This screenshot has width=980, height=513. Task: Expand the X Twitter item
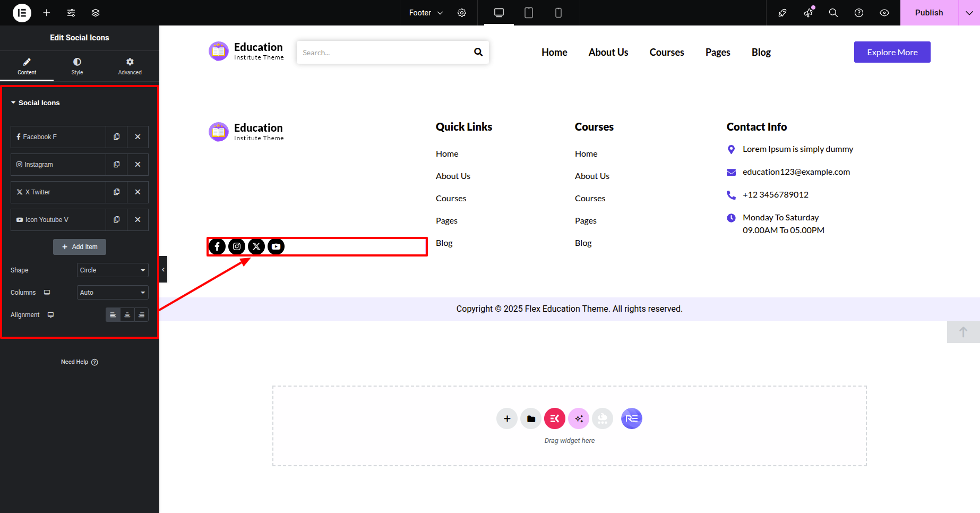(58, 192)
